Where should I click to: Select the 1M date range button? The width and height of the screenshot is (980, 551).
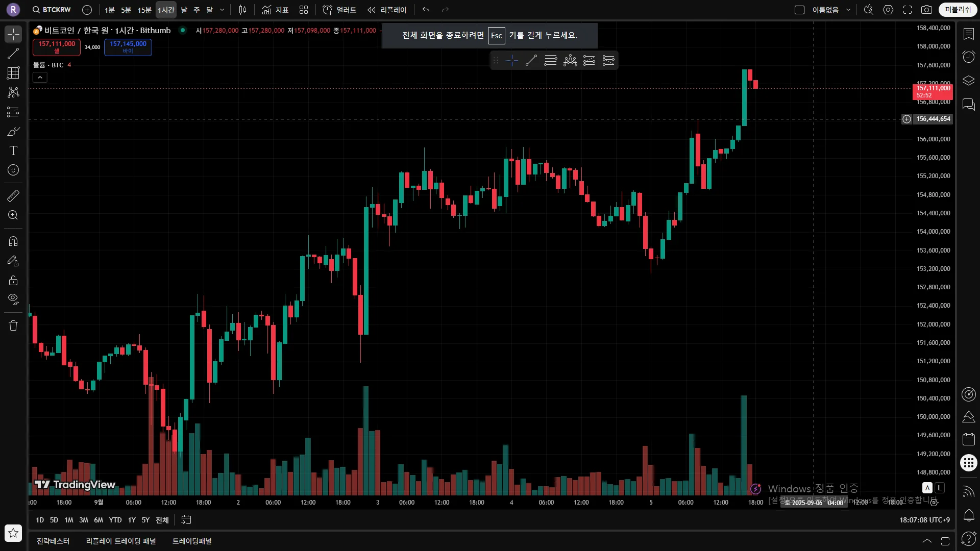tap(69, 520)
